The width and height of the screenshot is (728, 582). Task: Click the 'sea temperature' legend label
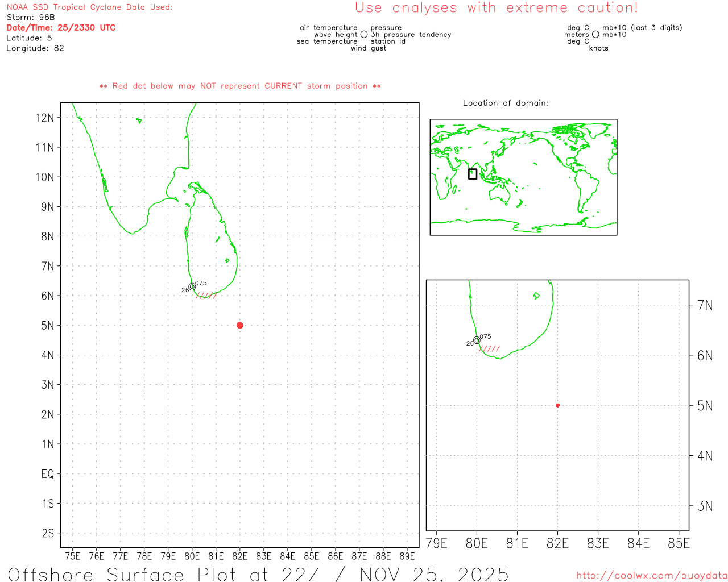click(327, 41)
